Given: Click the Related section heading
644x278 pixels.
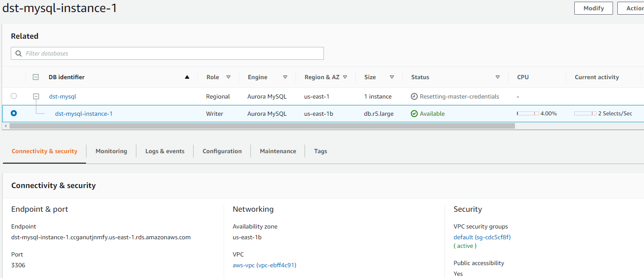Looking at the screenshot, I should coord(25,36).
